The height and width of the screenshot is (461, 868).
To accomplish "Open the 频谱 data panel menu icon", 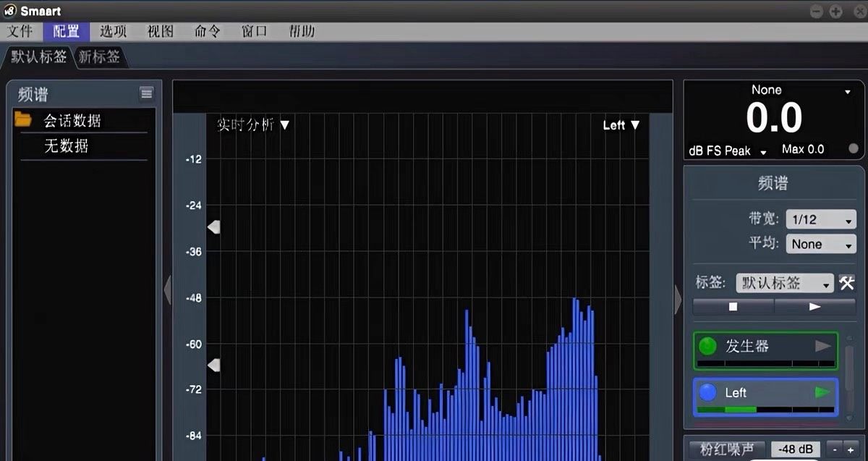I will (147, 93).
